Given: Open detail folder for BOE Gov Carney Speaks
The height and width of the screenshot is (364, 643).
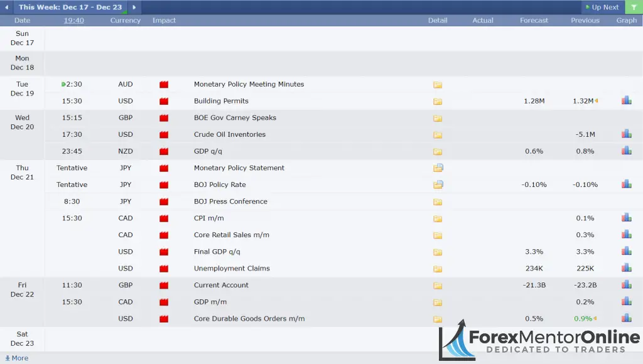Looking at the screenshot, I should coord(438,118).
